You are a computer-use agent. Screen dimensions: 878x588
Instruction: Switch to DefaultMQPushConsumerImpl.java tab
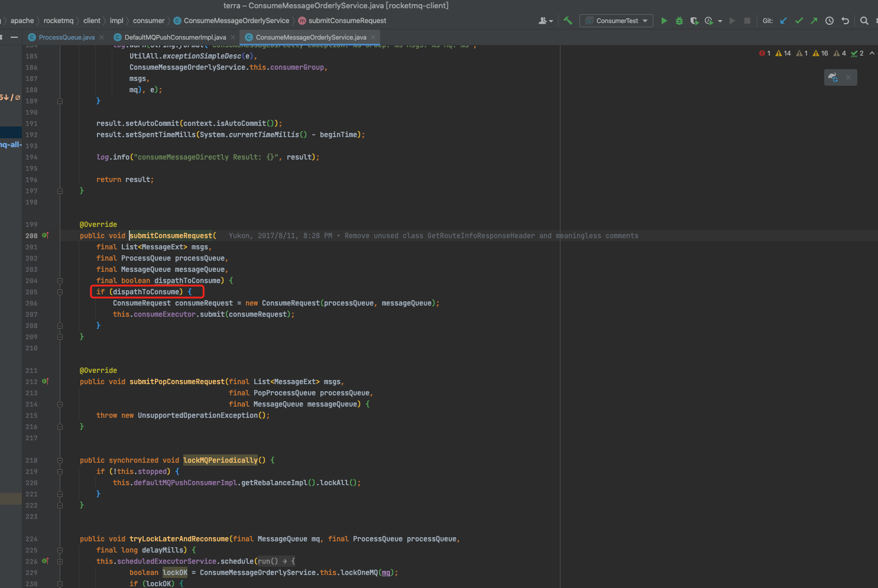[175, 37]
